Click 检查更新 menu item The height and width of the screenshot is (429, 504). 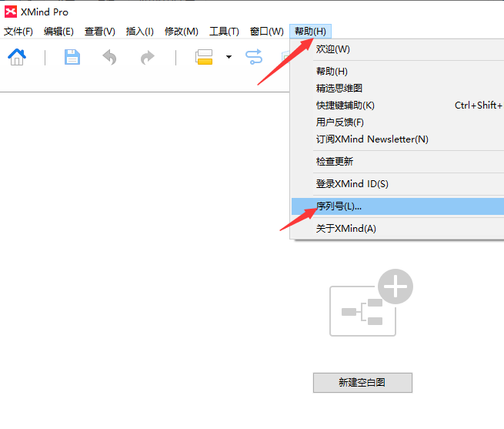398,162
